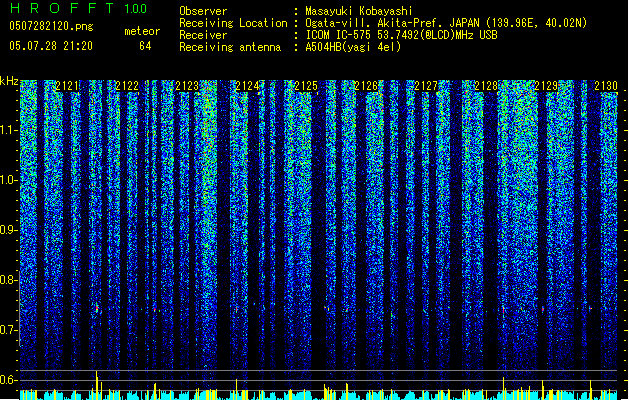Click the 'Observer' field label
Screen dimensions: 629x400
tap(203, 11)
